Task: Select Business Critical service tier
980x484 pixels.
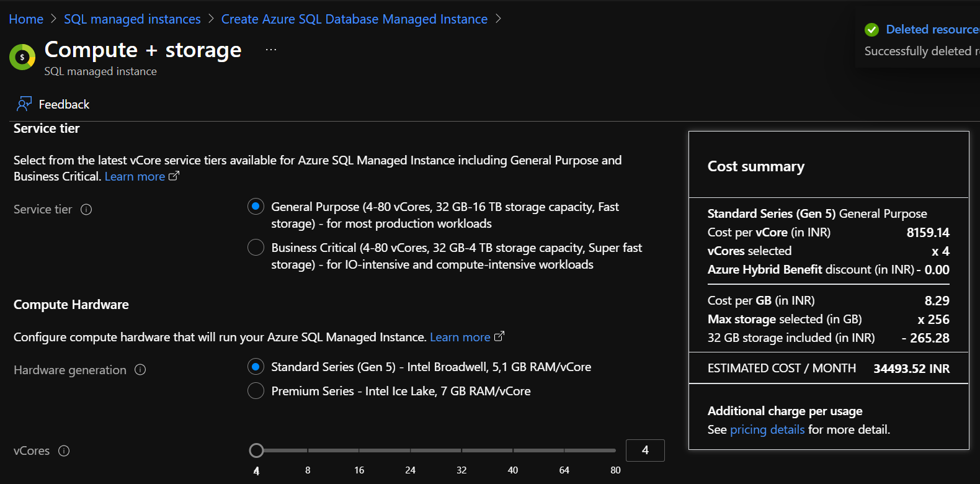Action: click(x=256, y=248)
